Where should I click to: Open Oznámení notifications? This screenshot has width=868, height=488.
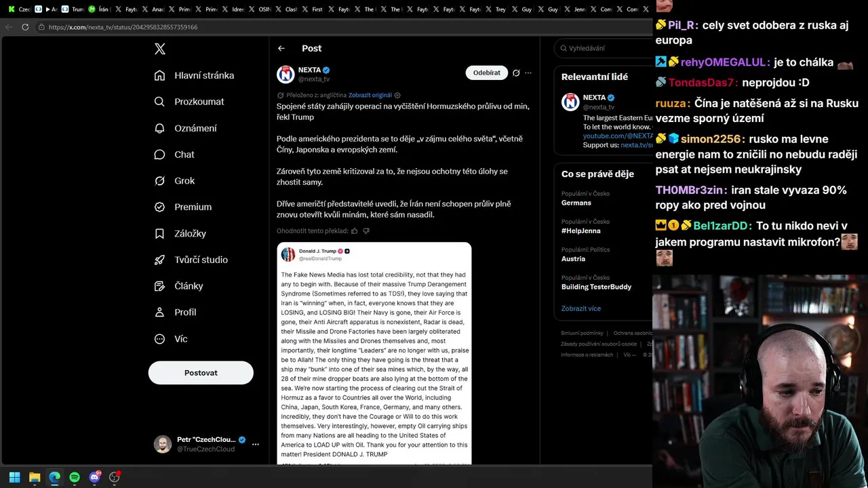click(186, 128)
